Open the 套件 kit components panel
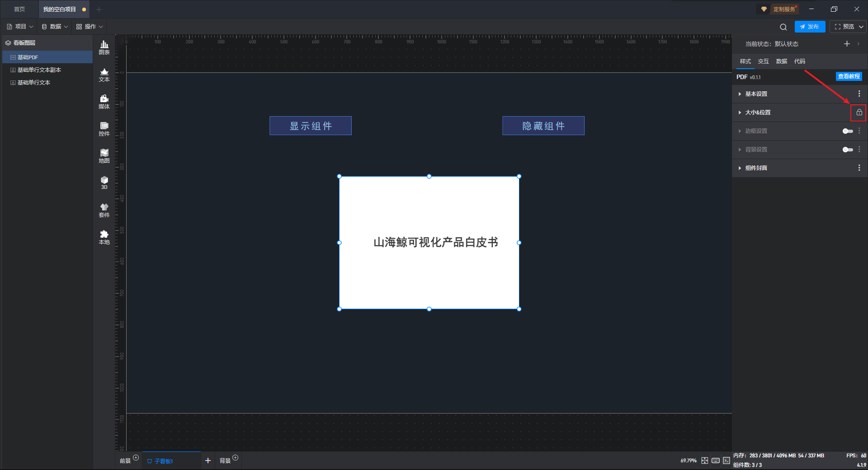The image size is (868, 470). (x=104, y=210)
